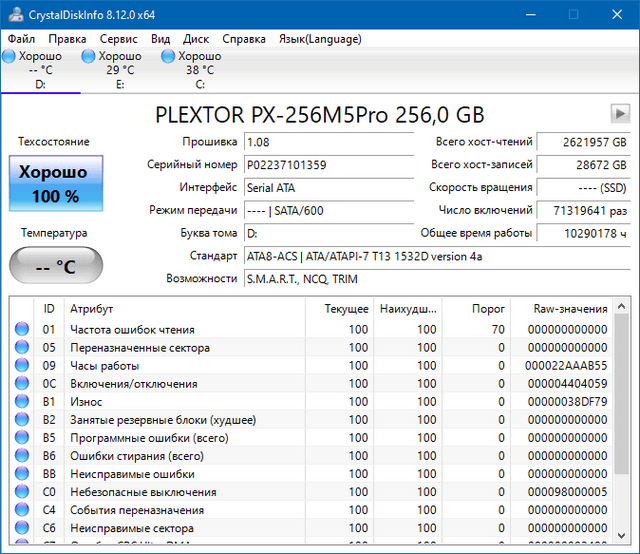Screen dimensions: 640x554
Task: Click status orb for Часы работы row
Action: [x=22, y=366]
